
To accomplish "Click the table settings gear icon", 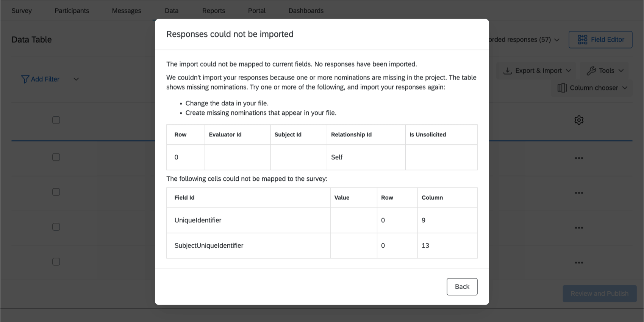I will (x=578, y=120).
